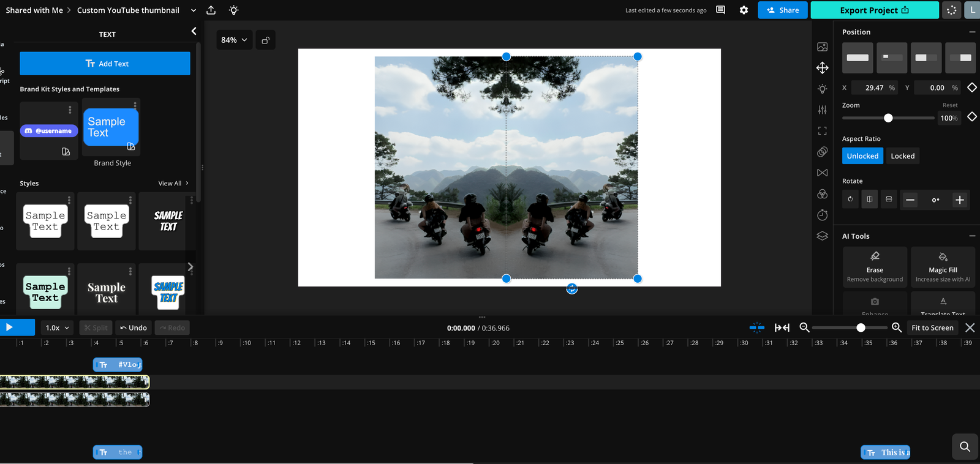Screen dimensions: 980x464
Task: Open the Translate Text AI tool
Action: (943, 304)
